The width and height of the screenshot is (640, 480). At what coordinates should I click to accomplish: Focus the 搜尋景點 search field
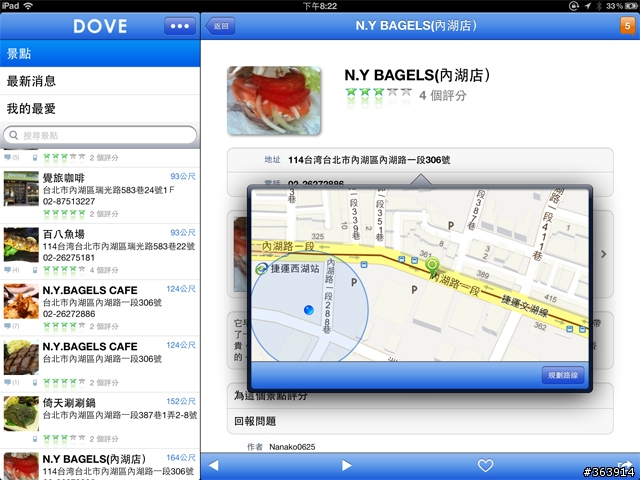point(100,135)
